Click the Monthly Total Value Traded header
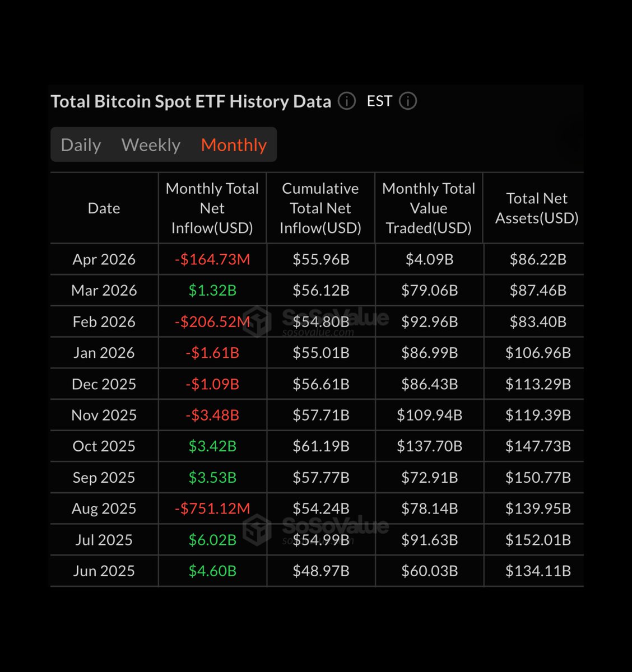 point(429,208)
